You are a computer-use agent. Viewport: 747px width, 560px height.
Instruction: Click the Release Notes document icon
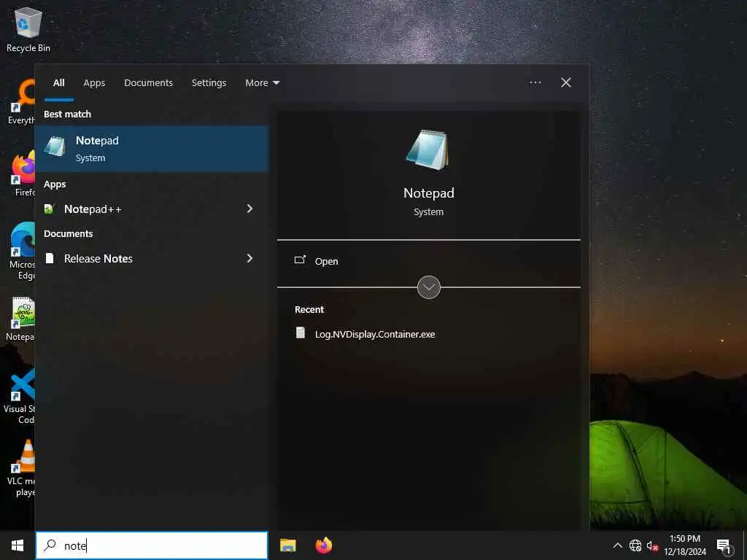(49, 258)
